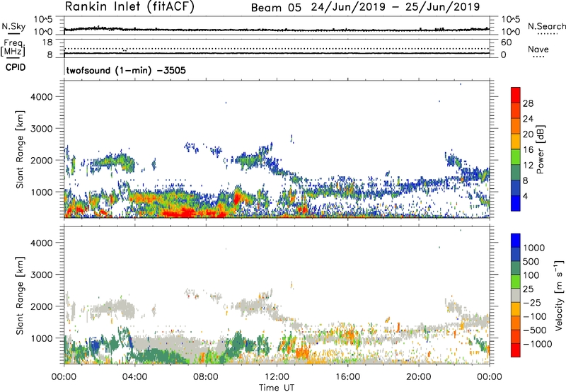This screenshot has width=566, height=392.
Task: Click the "Rankin Inlet (fitACF)" plot title
Action: 129,6
